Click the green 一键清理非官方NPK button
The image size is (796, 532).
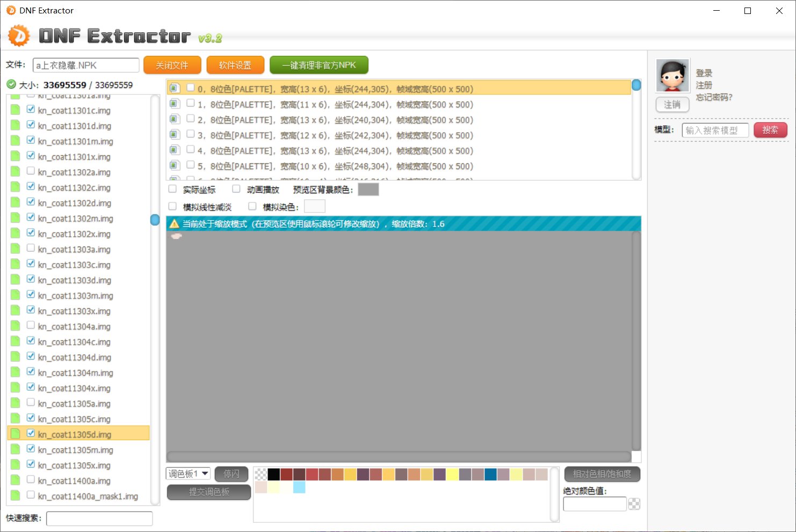(319, 65)
